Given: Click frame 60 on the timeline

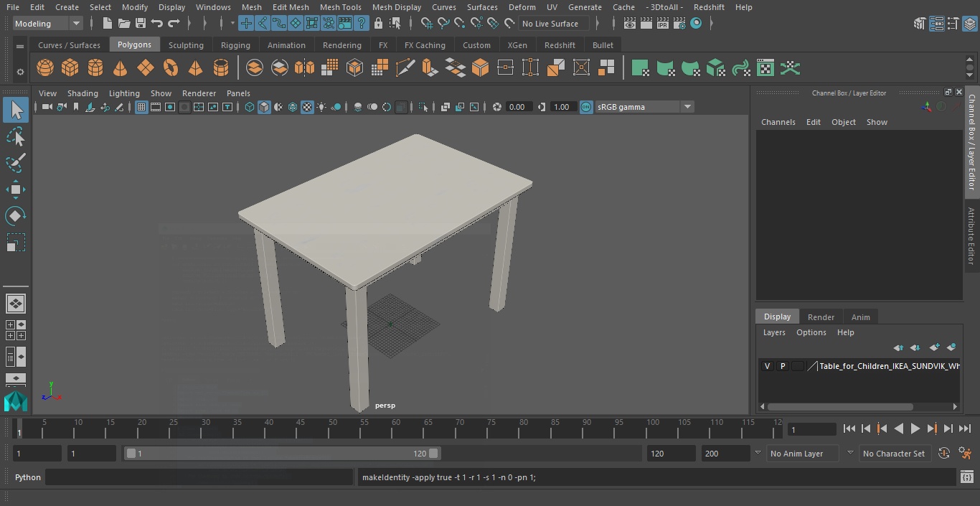Looking at the screenshot, I should click(395, 429).
